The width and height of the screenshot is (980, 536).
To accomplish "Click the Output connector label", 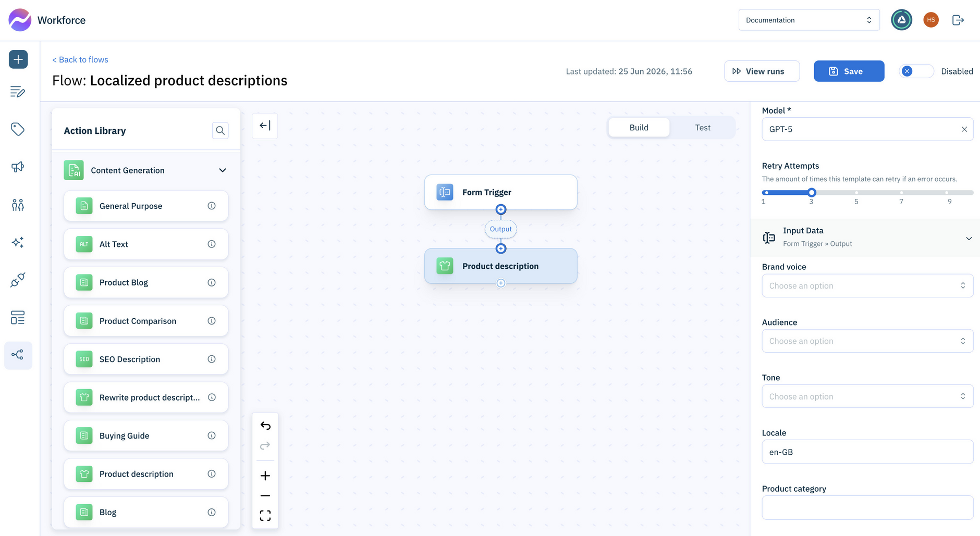I will coord(501,229).
